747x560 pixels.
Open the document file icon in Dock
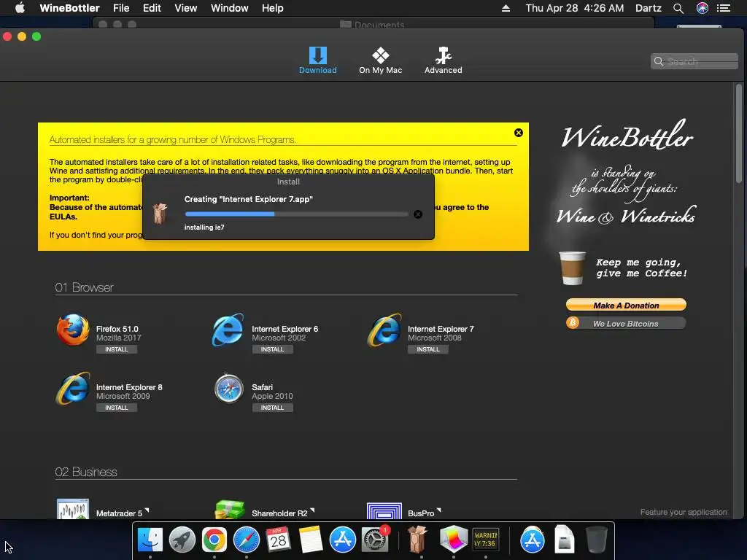click(564, 540)
